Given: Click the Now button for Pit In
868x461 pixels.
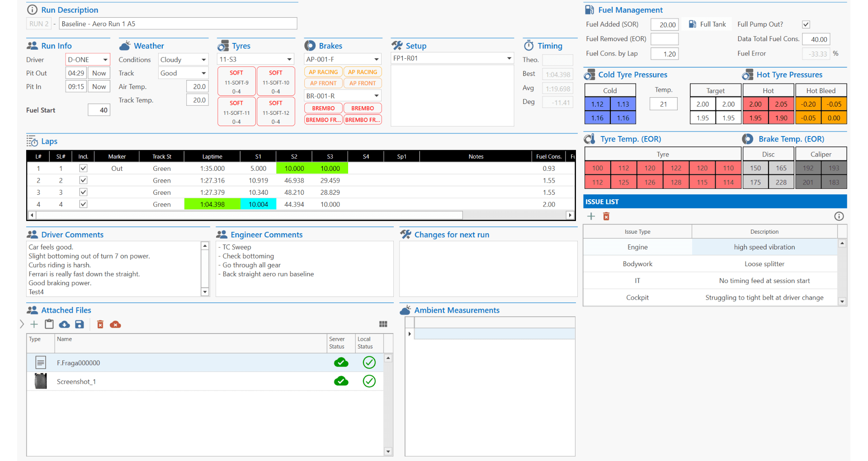Looking at the screenshot, I should click(99, 87).
